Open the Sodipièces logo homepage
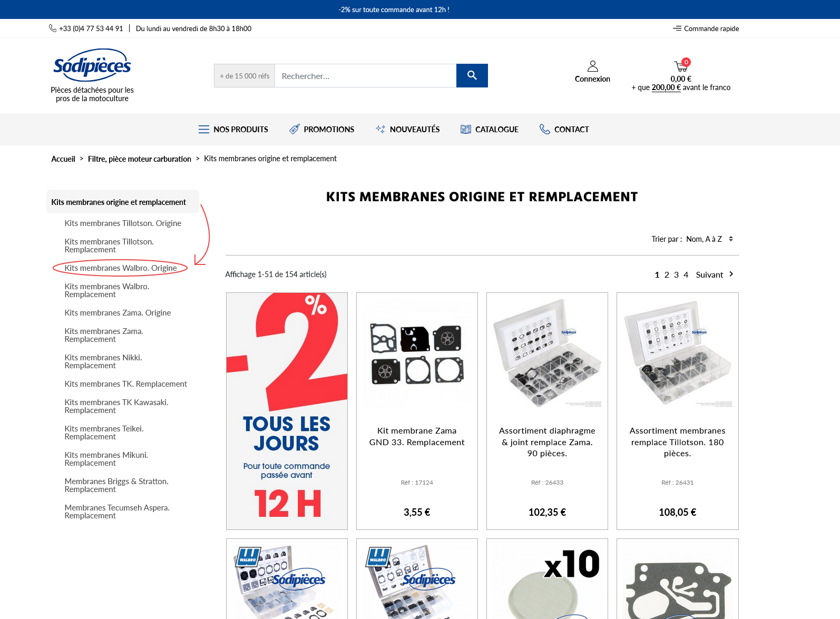This screenshot has width=840, height=619. coord(92,65)
